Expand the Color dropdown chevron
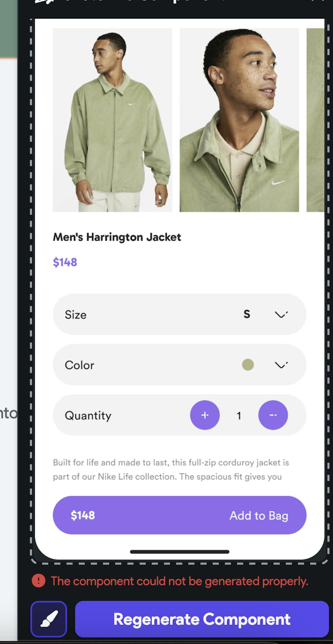 [281, 365]
